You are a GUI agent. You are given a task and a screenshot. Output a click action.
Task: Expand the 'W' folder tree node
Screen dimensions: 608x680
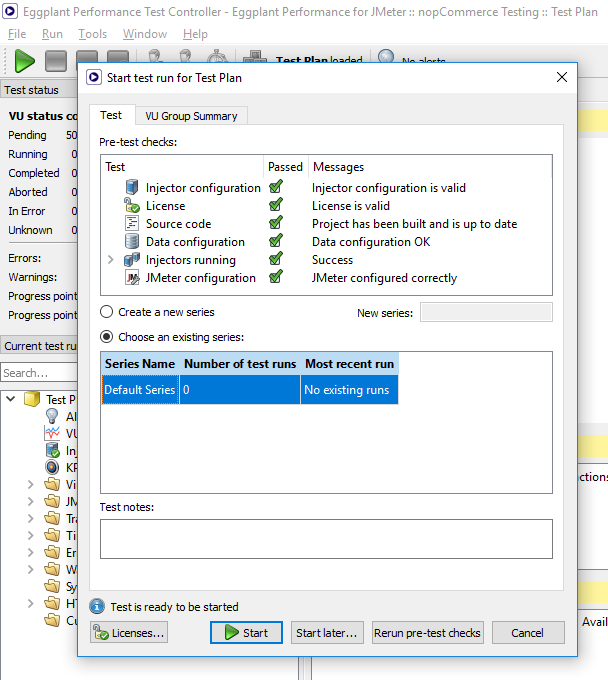(30, 569)
